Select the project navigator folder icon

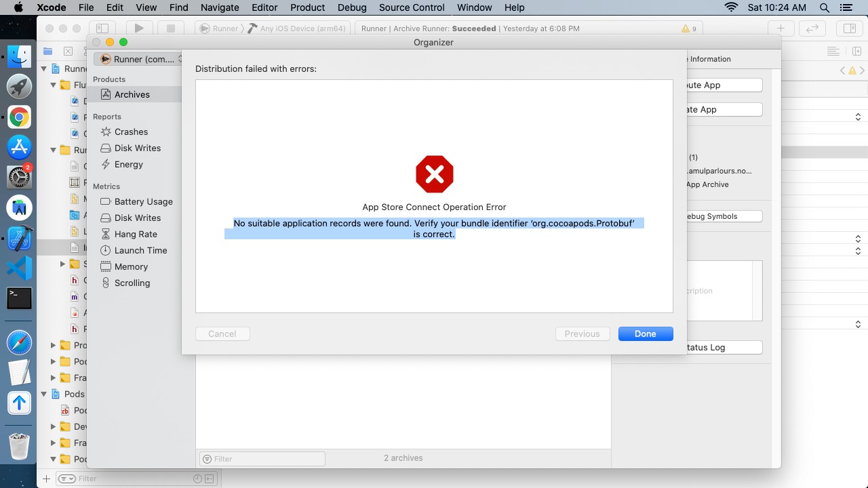47,52
